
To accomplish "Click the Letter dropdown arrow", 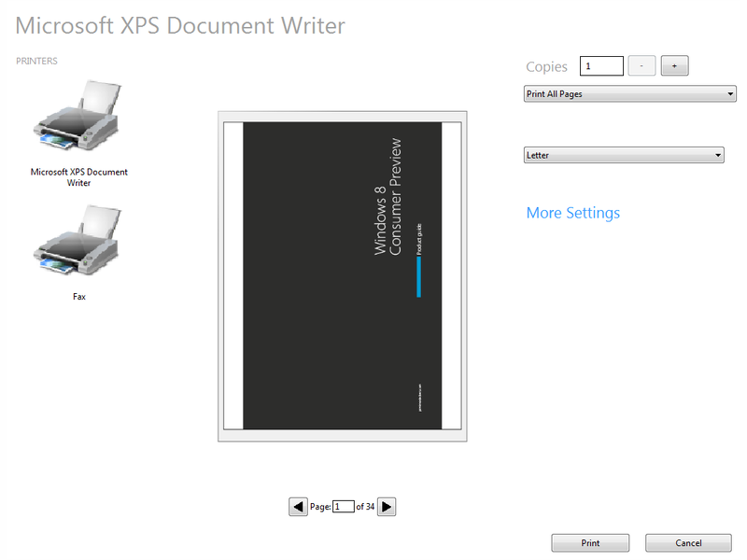I will 717,155.
